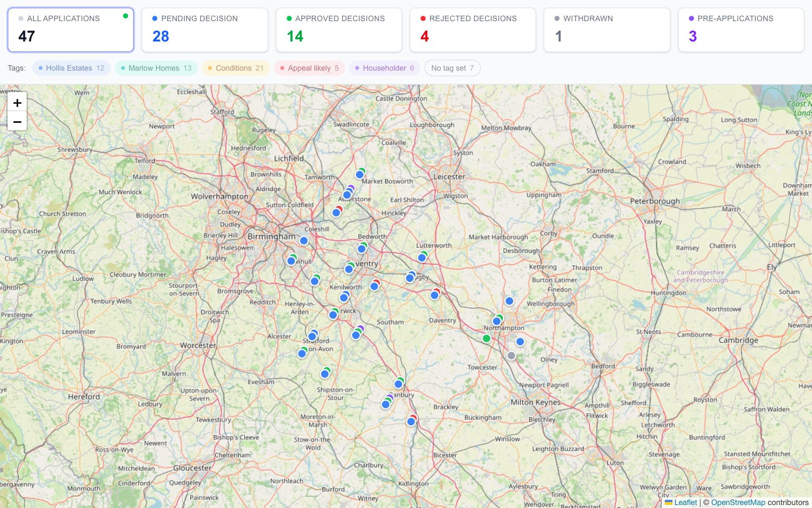Select the marker west of Solihull
This screenshot has width=812, height=508.
291,261
